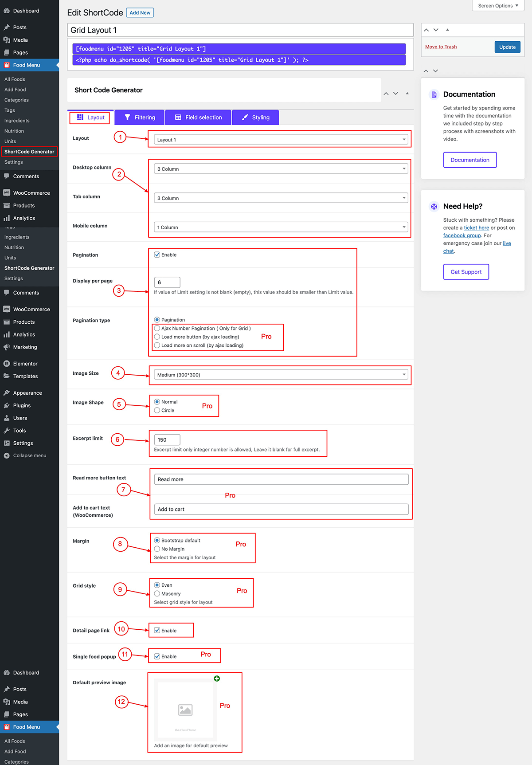Viewport: 532px width, 765px height.
Task: Open the Image Size dropdown
Action: click(x=281, y=375)
